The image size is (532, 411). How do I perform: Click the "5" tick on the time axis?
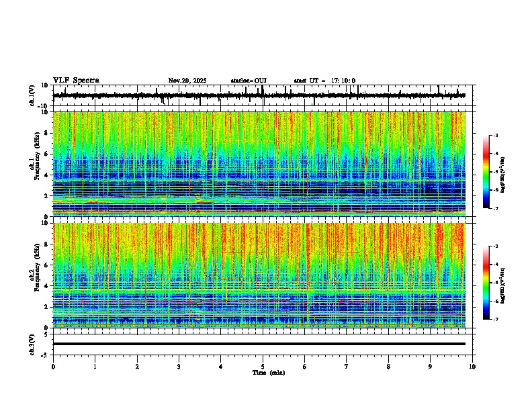pos(263,367)
